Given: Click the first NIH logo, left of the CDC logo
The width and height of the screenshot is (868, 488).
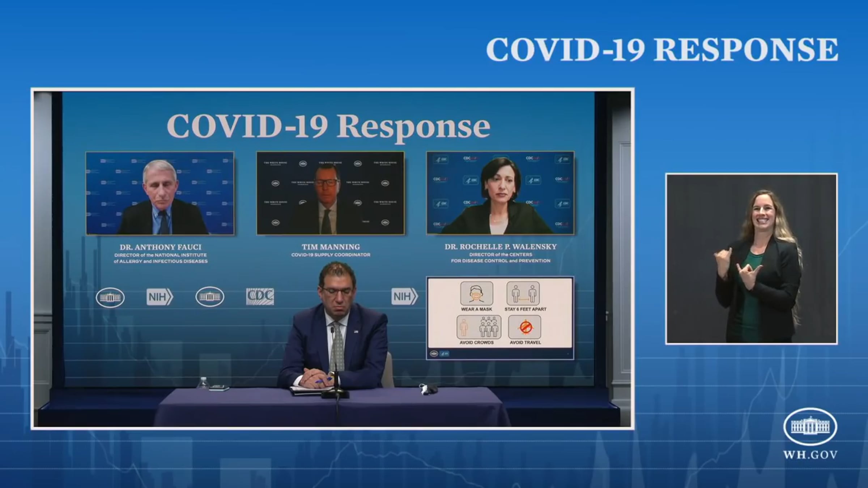Looking at the screenshot, I should [x=159, y=297].
